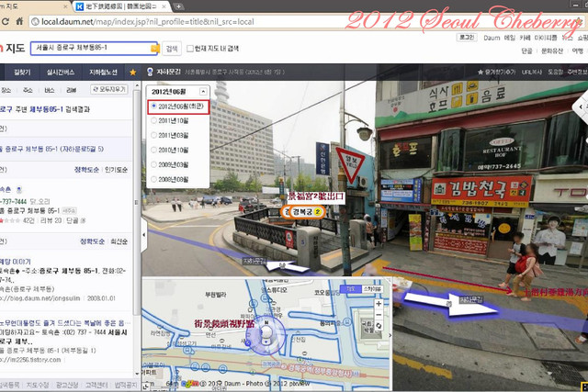
Task: Filter the search results by 버스
Action: (49, 90)
